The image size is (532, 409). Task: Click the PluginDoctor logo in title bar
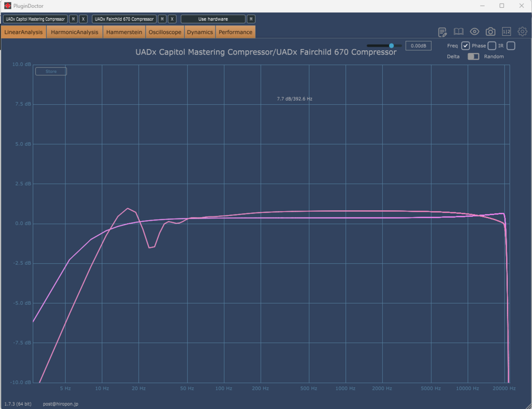(x=7, y=6)
